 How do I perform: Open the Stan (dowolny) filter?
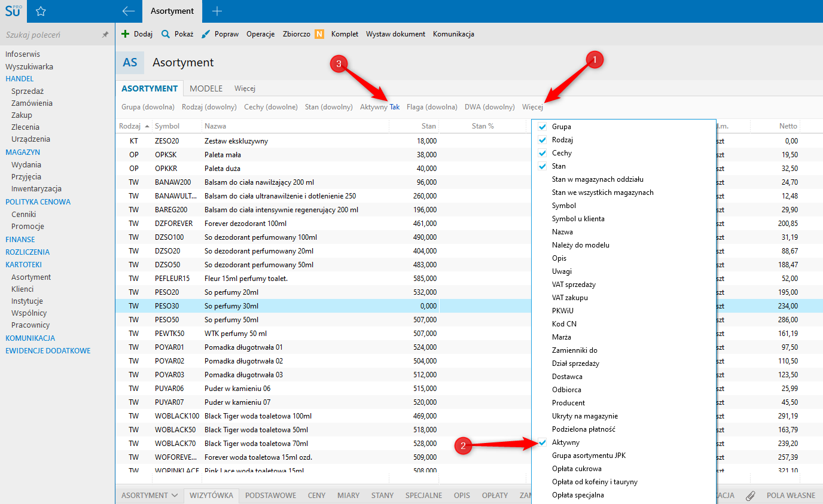point(329,107)
